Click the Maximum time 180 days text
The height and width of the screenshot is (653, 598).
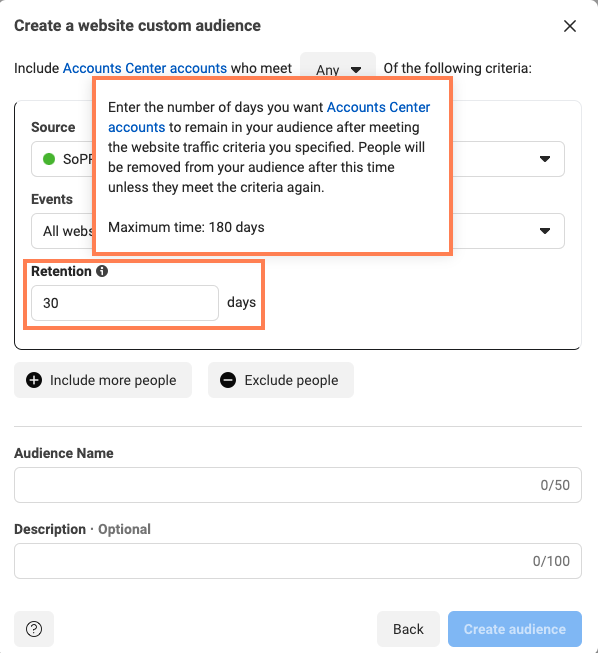tap(186, 227)
